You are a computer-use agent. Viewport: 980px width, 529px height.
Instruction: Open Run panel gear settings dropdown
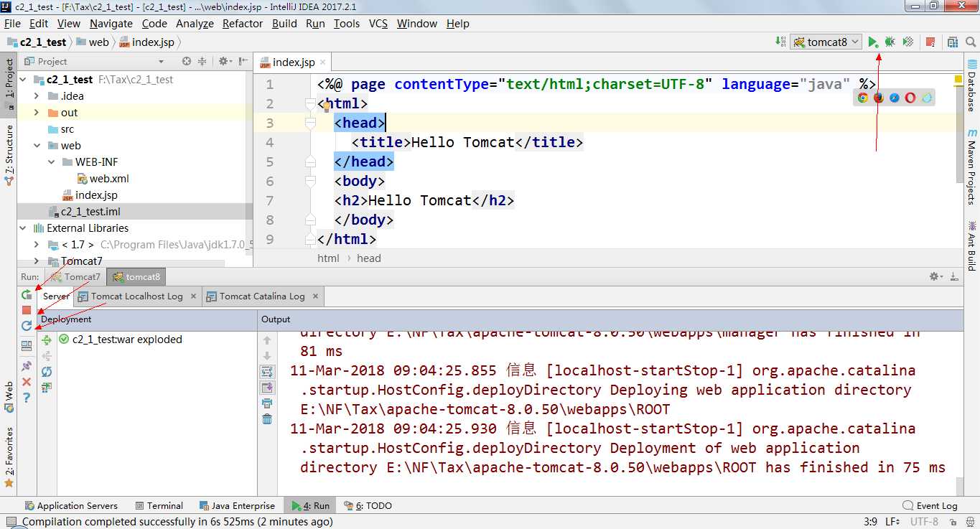pyautogui.click(x=937, y=276)
